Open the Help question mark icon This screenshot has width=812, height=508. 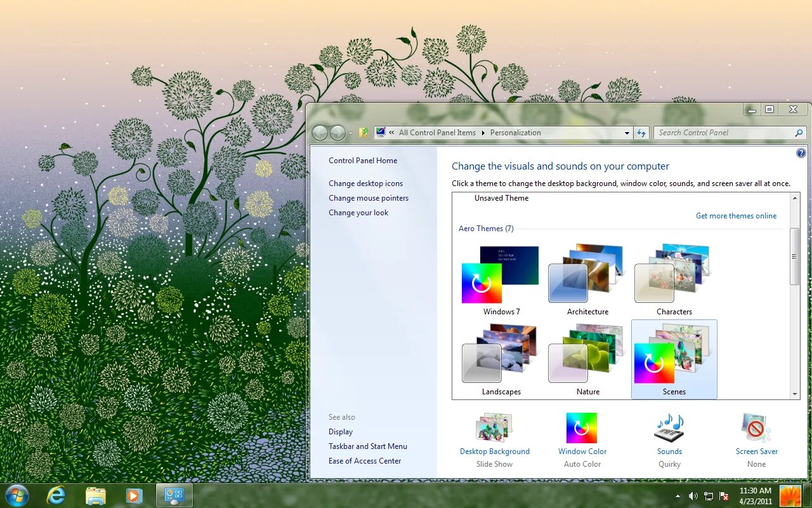pos(801,153)
